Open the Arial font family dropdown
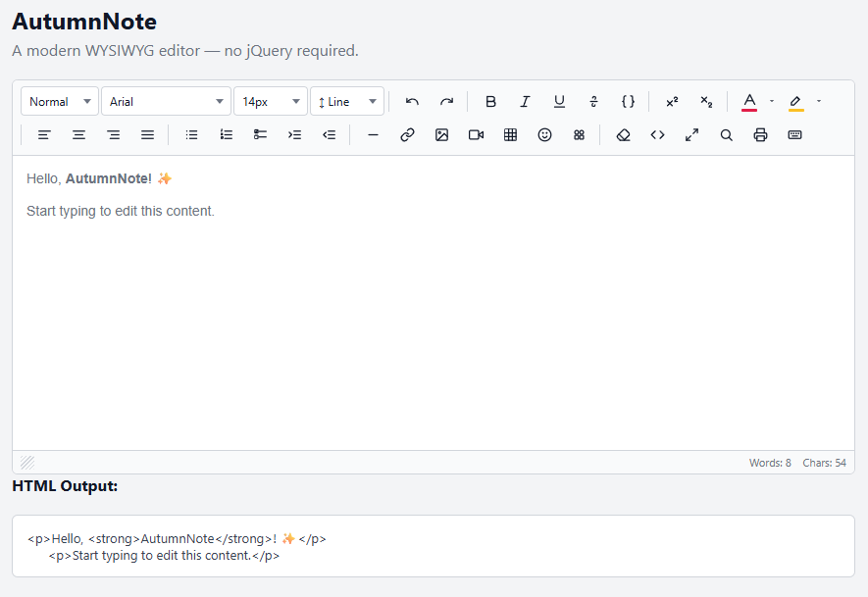This screenshot has height=597, width=868. 166,102
